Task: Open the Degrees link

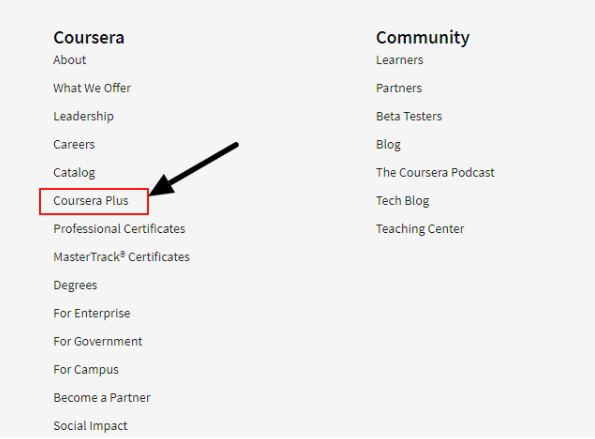Action: coord(75,285)
